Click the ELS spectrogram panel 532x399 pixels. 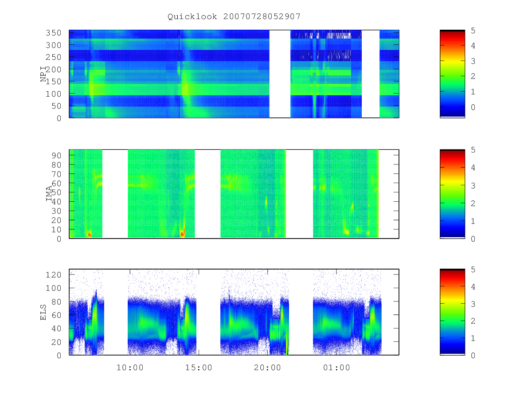tap(234, 312)
